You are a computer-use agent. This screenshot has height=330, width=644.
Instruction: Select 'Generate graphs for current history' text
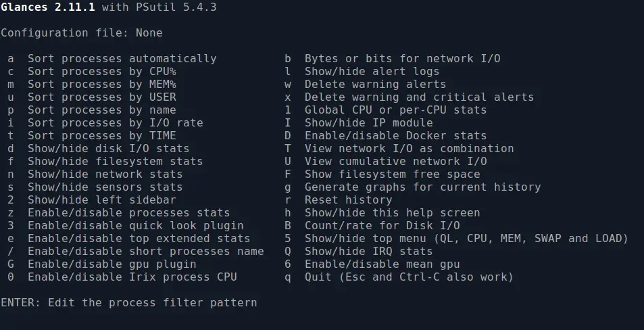click(422, 187)
